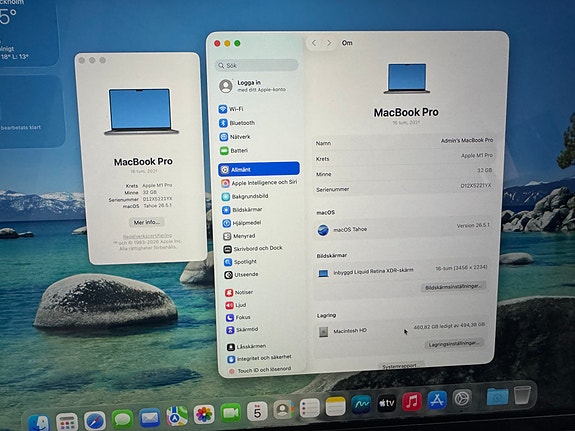Start FaceTime from the Dock

pos(231,413)
